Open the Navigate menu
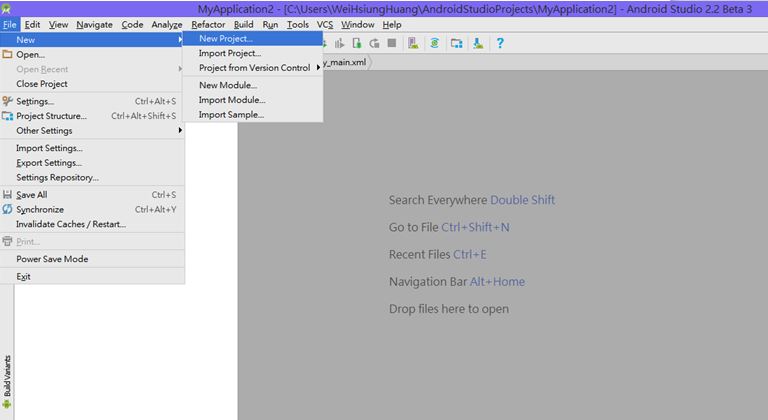The height and width of the screenshot is (420, 768). (95, 25)
